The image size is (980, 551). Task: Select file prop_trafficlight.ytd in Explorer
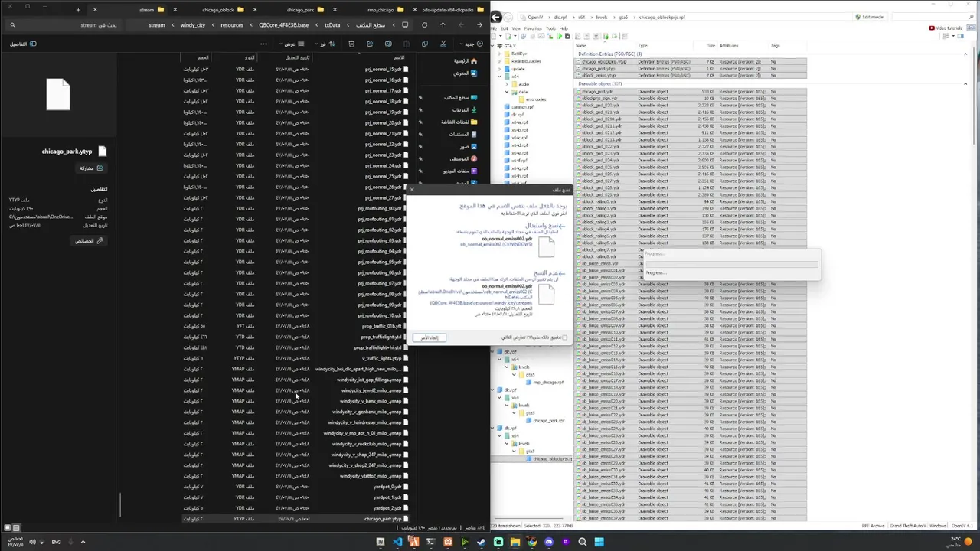[385, 337]
